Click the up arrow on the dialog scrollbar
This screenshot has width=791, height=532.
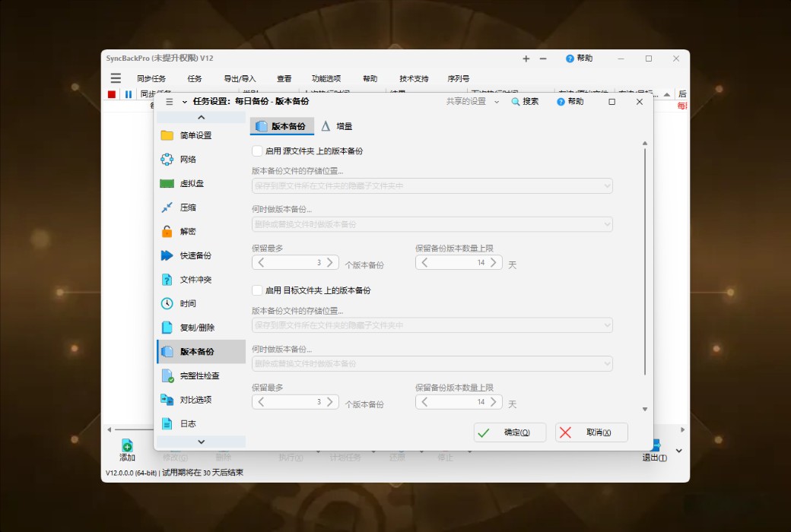(645, 141)
